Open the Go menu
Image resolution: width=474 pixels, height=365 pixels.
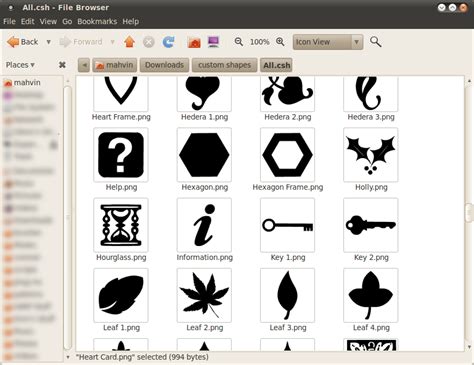[x=67, y=22]
